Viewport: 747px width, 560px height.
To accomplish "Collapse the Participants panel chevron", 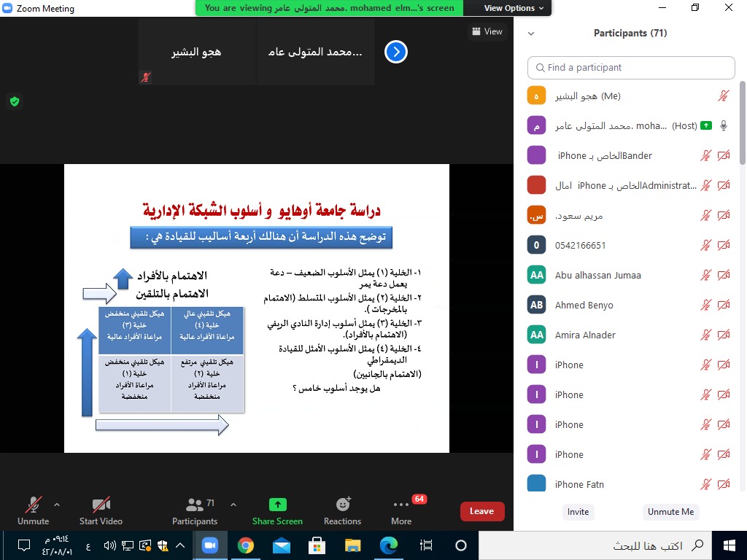I will click(x=531, y=34).
